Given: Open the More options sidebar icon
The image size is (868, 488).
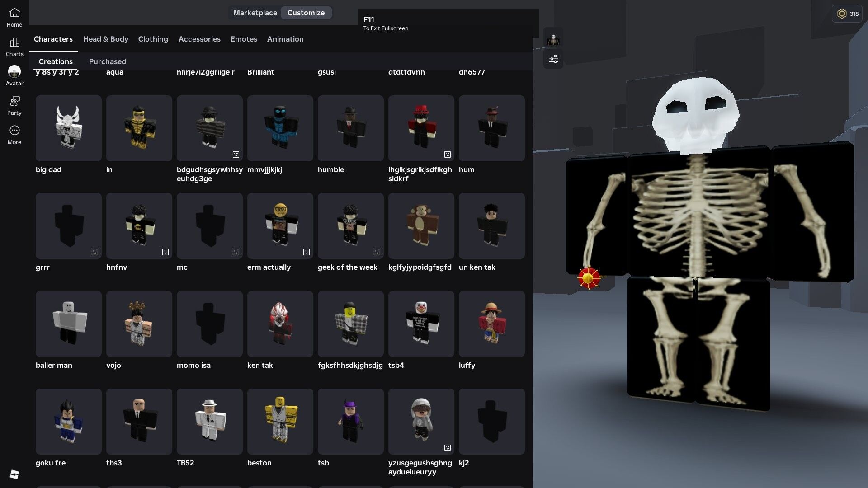Looking at the screenshot, I should 14,135.
